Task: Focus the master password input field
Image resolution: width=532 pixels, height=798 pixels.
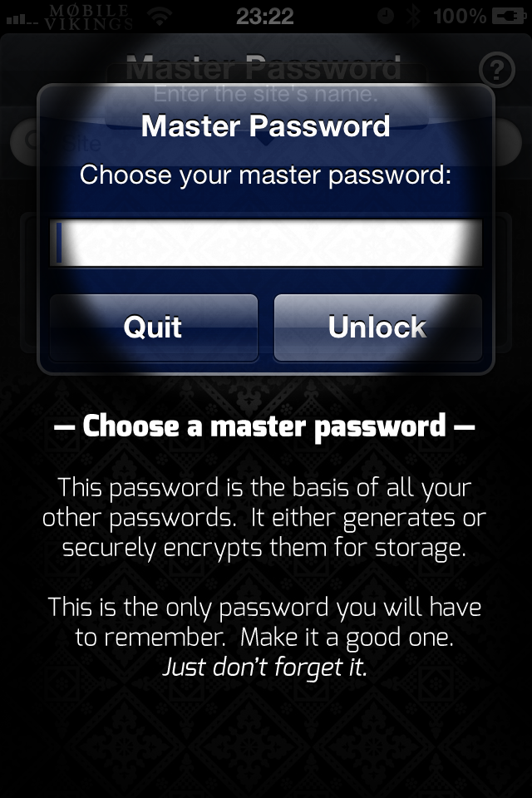Action: pos(266,243)
